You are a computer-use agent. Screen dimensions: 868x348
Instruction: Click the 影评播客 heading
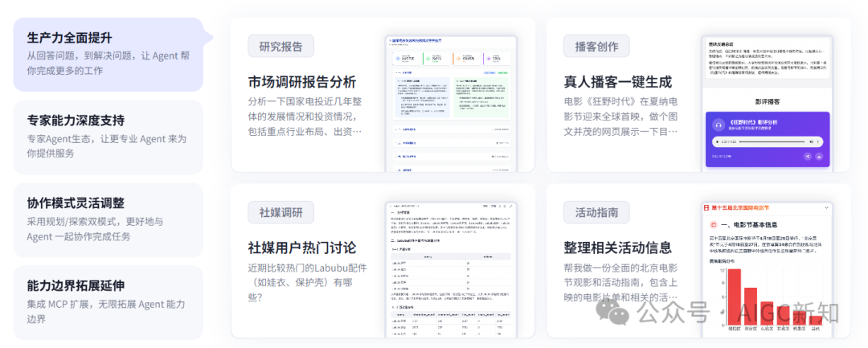pyautogui.click(x=768, y=102)
